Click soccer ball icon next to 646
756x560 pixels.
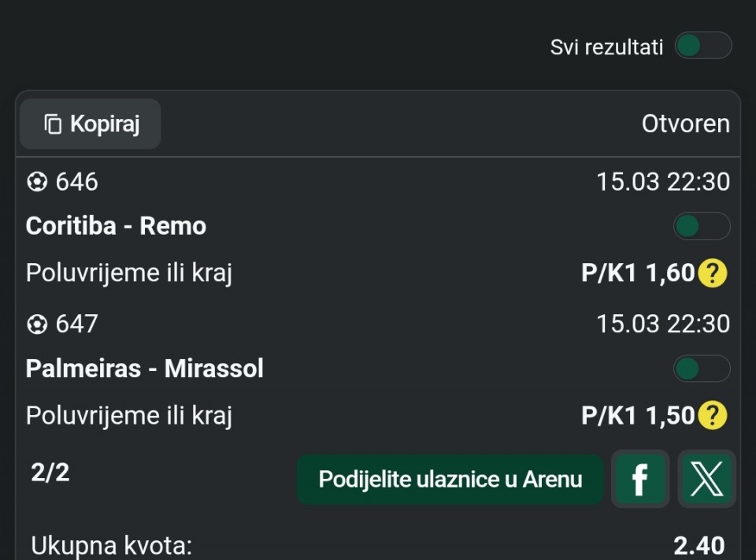click(x=36, y=183)
